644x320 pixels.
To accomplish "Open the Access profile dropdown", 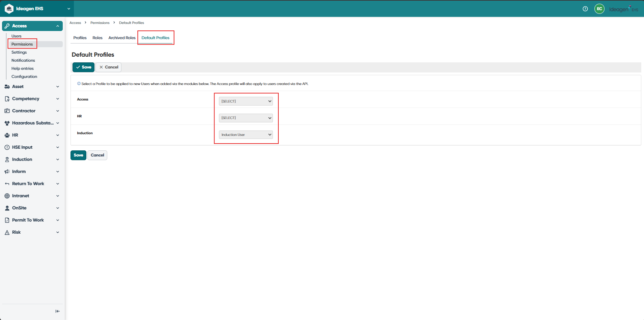I will (x=246, y=101).
